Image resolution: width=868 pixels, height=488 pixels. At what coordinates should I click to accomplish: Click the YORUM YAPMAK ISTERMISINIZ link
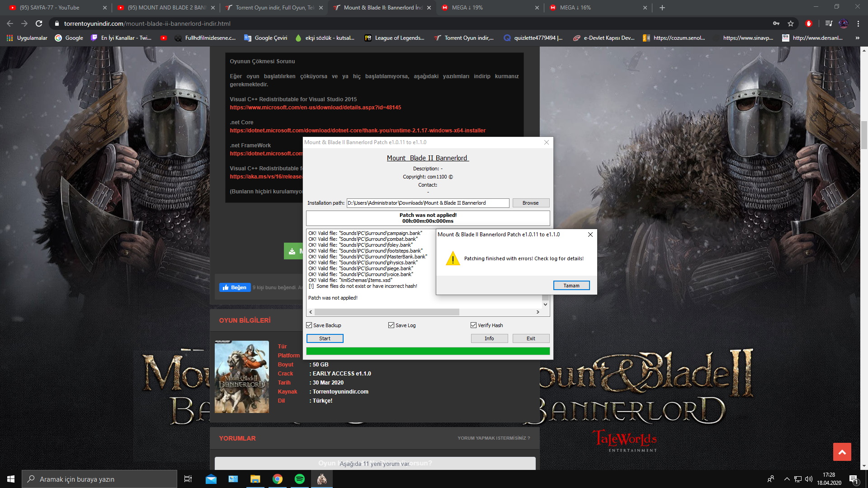pyautogui.click(x=494, y=438)
